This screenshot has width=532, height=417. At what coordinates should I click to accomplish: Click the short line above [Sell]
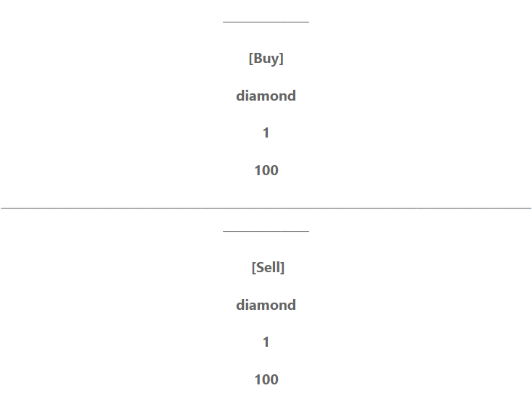click(266, 231)
